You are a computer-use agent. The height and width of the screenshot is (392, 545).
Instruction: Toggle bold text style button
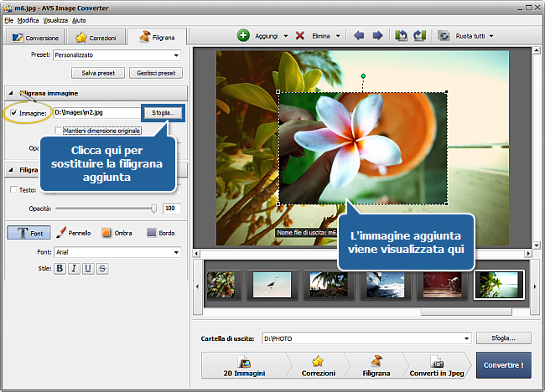pyautogui.click(x=60, y=268)
